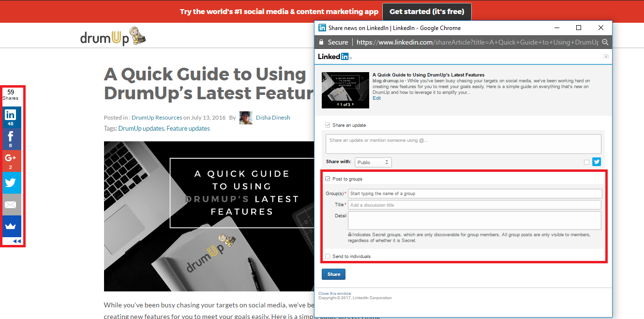Enable the Send to individuals checkbox
Viewport: 644px width, 319px height.
click(328, 257)
